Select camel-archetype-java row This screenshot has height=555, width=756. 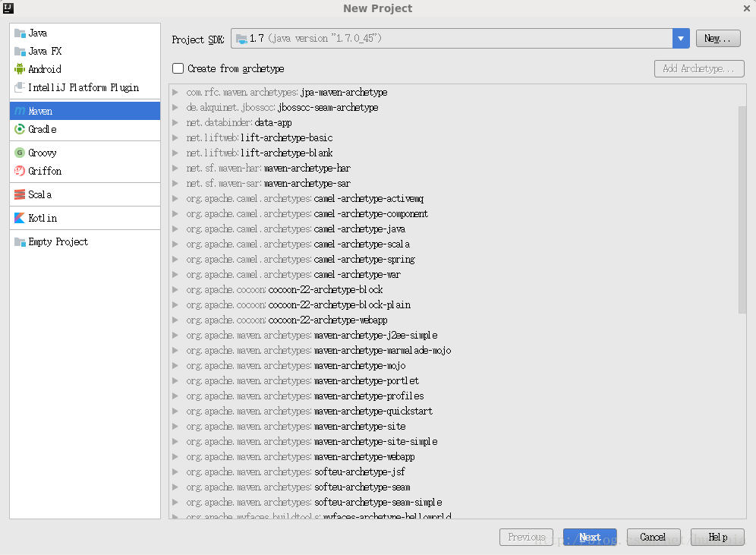pos(454,229)
